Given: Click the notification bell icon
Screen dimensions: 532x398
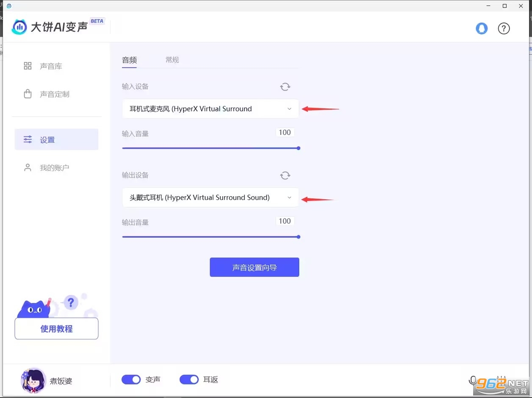Looking at the screenshot, I should (x=482, y=28).
